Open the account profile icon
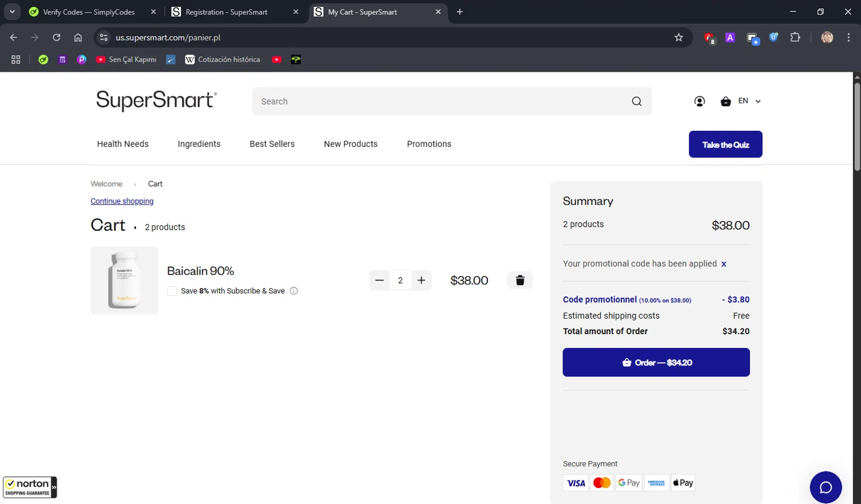The image size is (861, 504). 699,102
